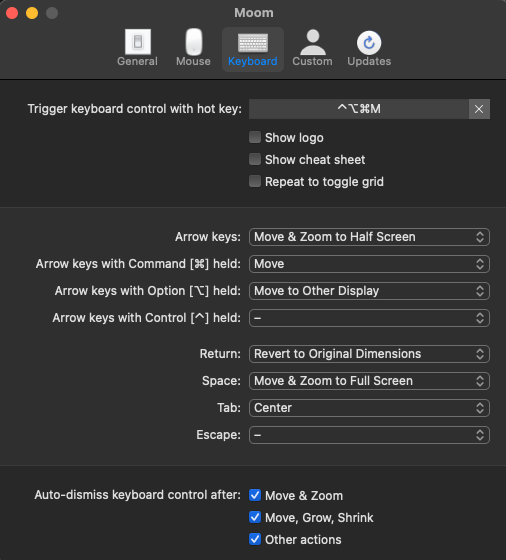Click the hot key recorder field

coord(359,109)
